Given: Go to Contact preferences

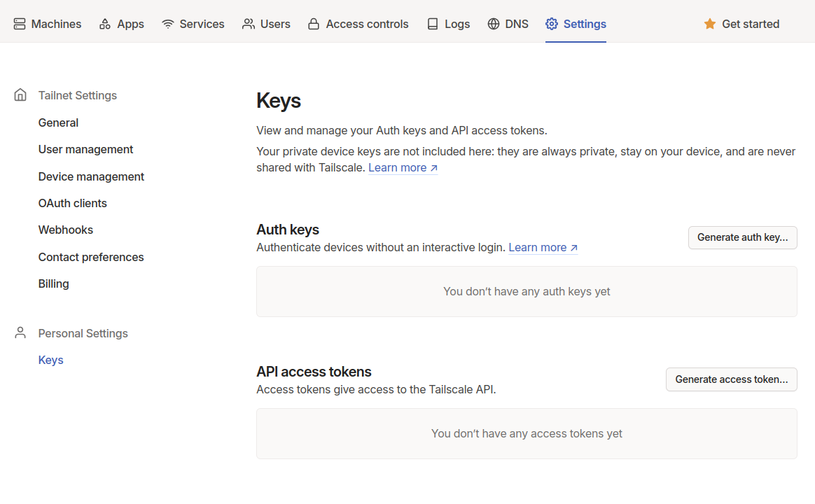Looking at the screenshot, I should [x=91, y=257].
